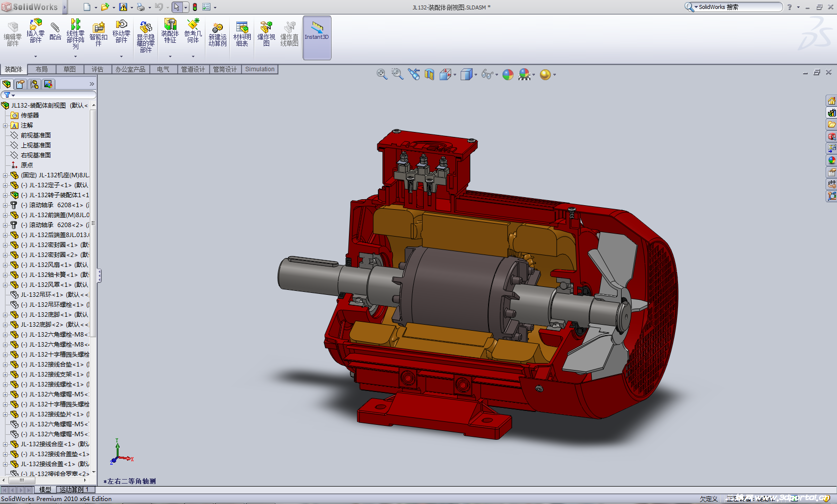Expand the 注解 annotations tree node

[x=5, y=126]
